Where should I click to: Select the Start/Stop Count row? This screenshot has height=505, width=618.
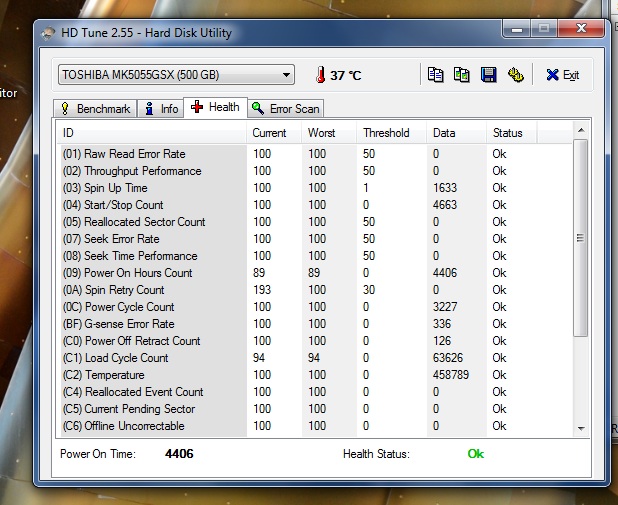[x=315, y=205]
